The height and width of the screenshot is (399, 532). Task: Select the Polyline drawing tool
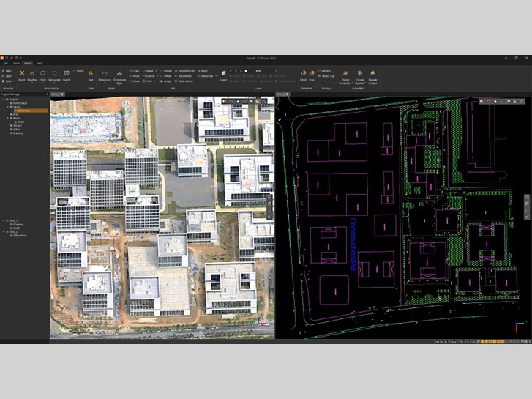[32, 75]
